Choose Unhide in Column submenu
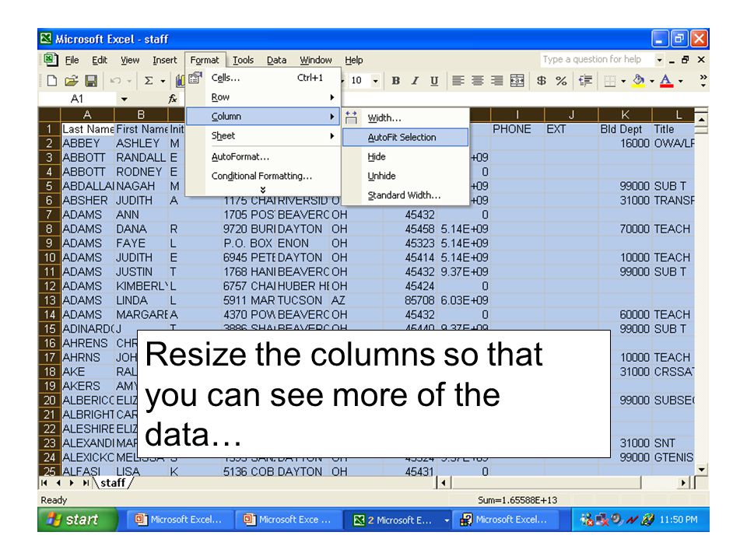Screen dimensions: 747x560 [x=405, y=176]
